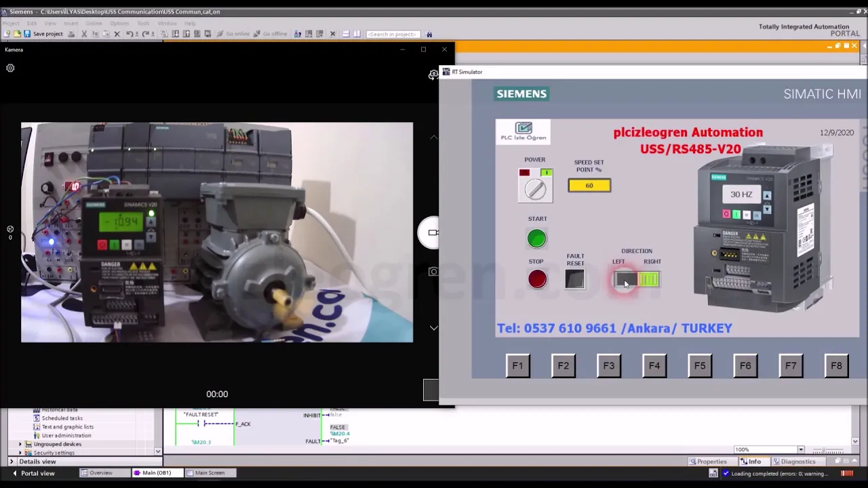Viewport: 868px width, 488px height.
Task: Click the F7 key on HMI panel
Action: (790, 366)
